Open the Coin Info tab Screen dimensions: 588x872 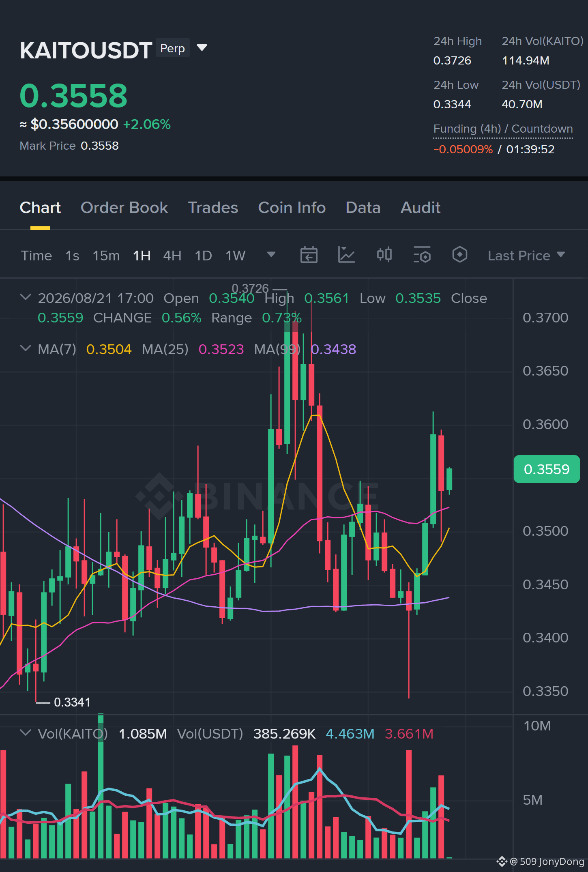(292, 208)
